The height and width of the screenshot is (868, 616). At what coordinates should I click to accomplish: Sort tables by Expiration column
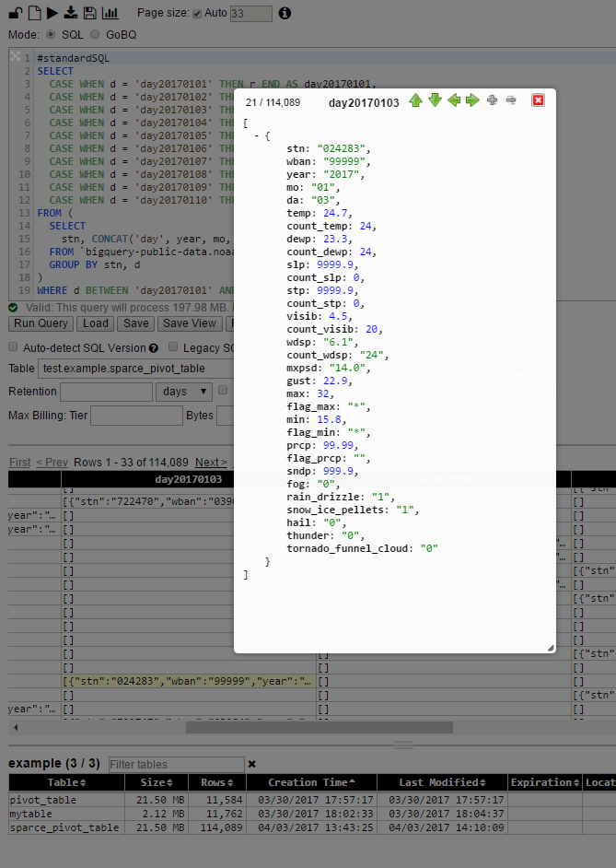545,782
